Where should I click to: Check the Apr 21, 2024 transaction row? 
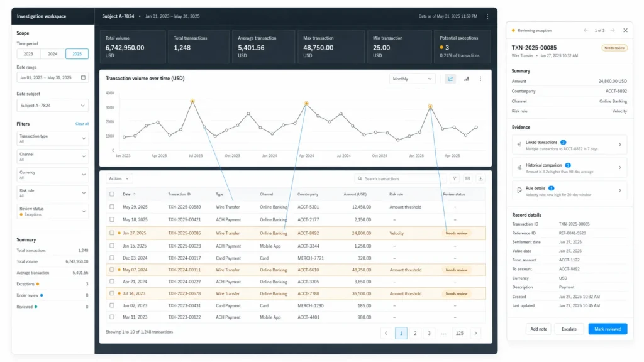tap(112, 282)
